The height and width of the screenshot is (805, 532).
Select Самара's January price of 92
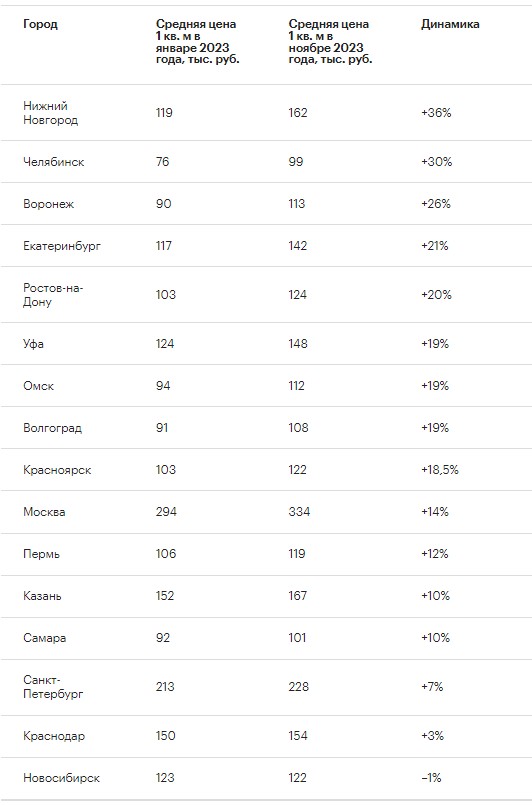163,638
